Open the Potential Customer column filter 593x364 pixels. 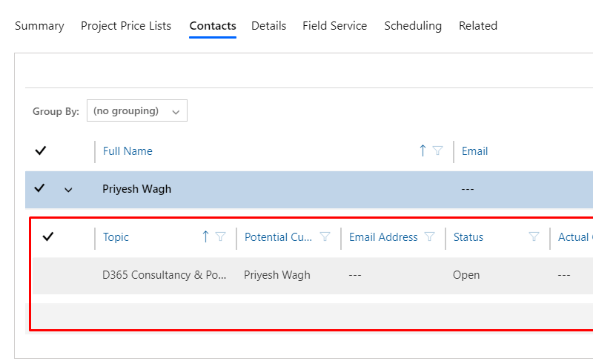click(x=325, y=237)
